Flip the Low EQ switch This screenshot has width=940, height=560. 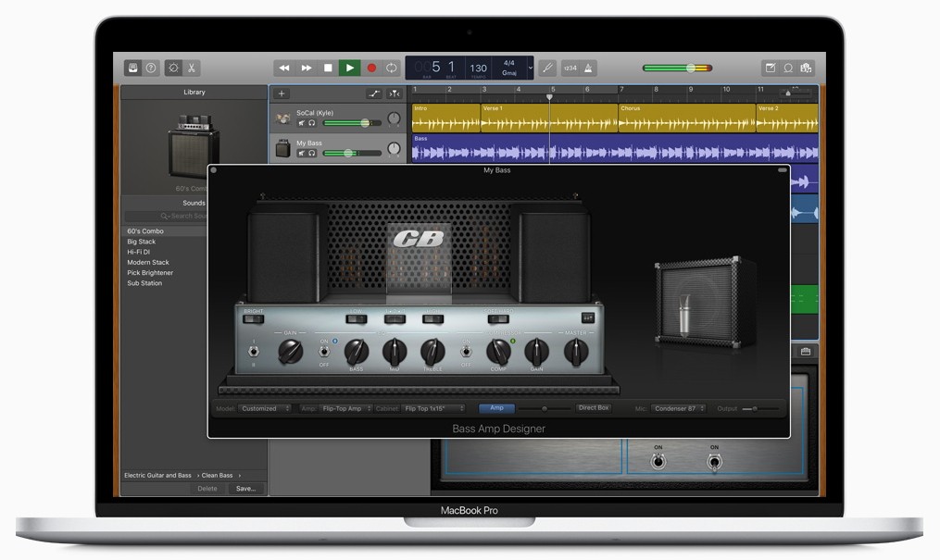tap(357, 319)
